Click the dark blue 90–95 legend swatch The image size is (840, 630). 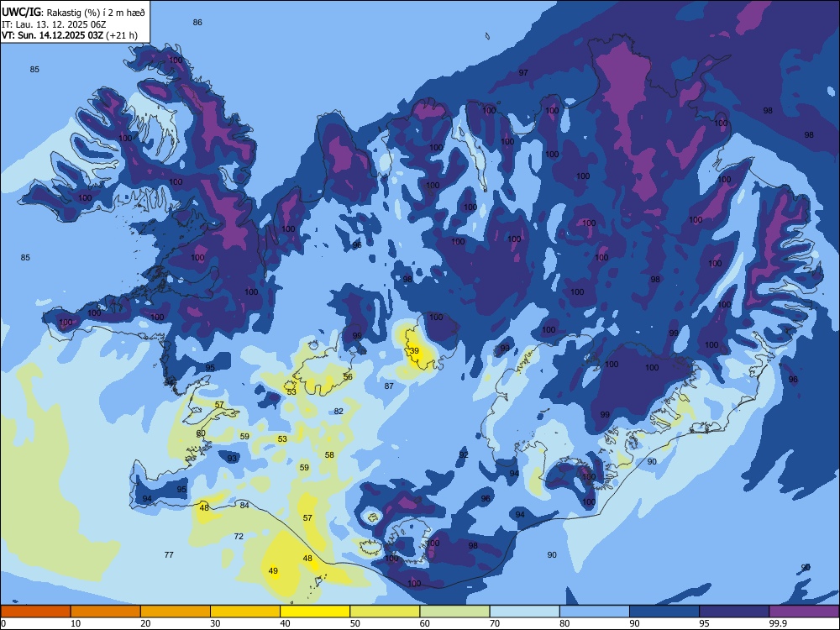pyautogui.click(x=664, y=612)
